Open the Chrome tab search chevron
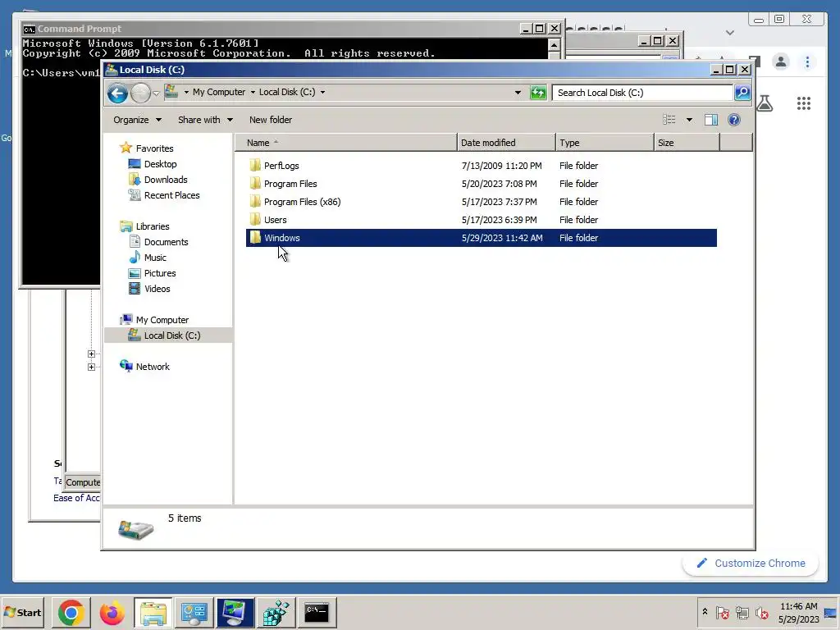840x630 pixels. click(729, 33)
